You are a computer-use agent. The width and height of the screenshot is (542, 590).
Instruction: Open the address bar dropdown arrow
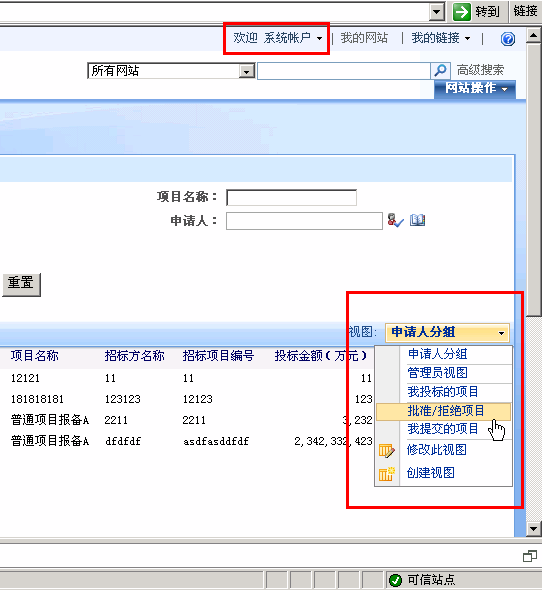click(x=437, y=12)
